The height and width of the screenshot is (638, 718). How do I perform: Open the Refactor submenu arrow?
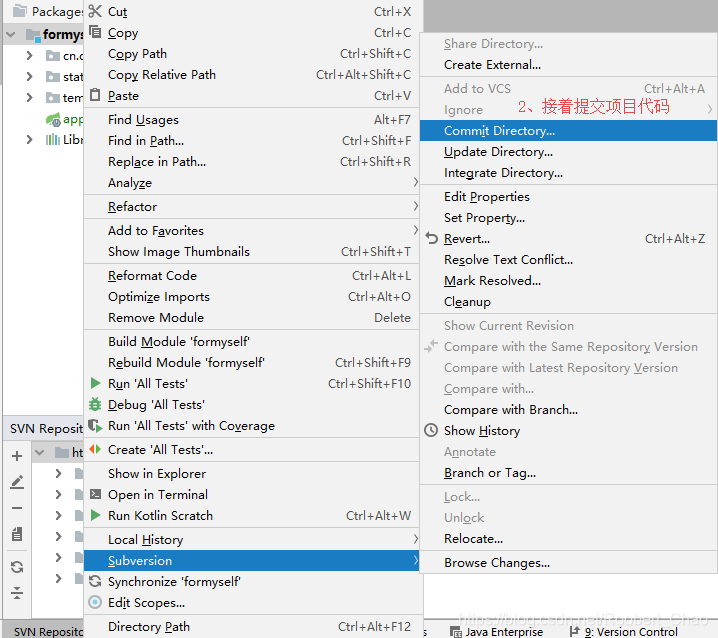(x=415, y=206)
